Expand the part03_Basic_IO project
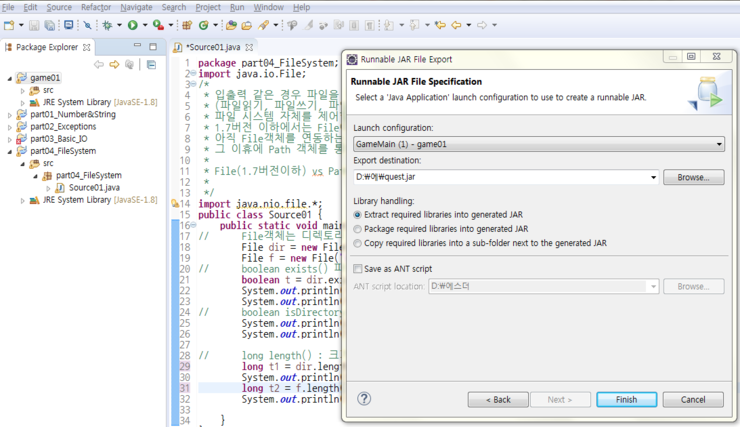This screenshot has height=427, width=740. pyautogui.click(x=9, y=139)
